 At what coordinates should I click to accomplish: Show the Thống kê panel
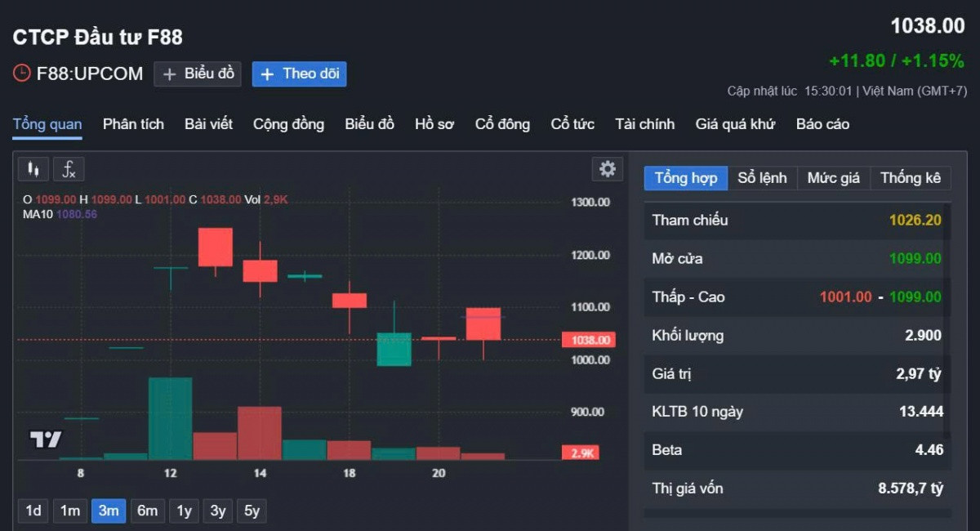pos(911,178)
